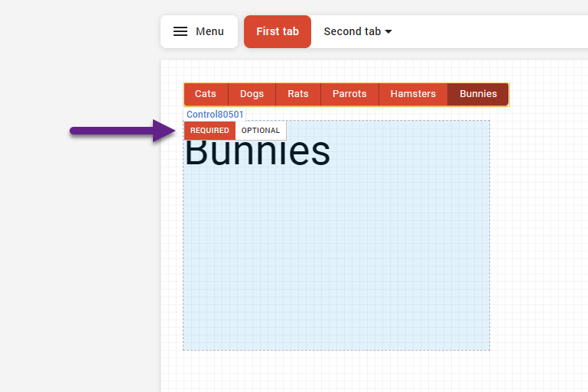The width and height of the screenshot is (588, 392).
Task: Select the Second tab label
Action: (x=352, y=31)
